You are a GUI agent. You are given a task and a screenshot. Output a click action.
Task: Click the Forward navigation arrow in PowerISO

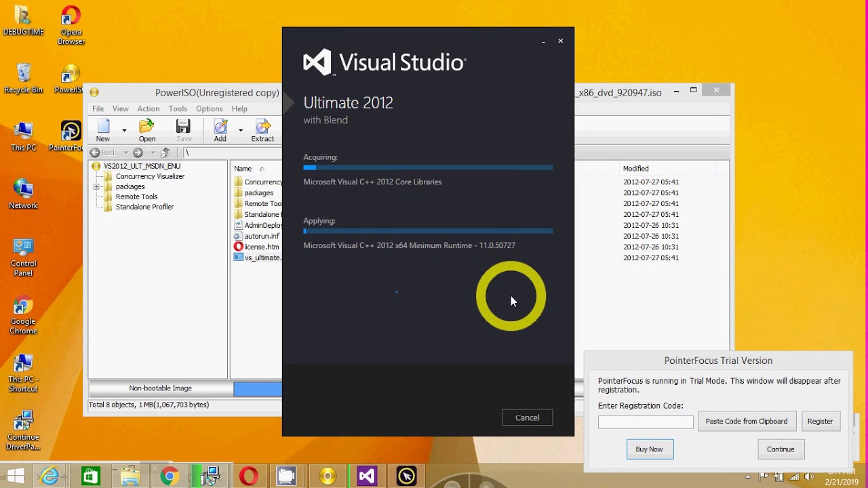138,152
